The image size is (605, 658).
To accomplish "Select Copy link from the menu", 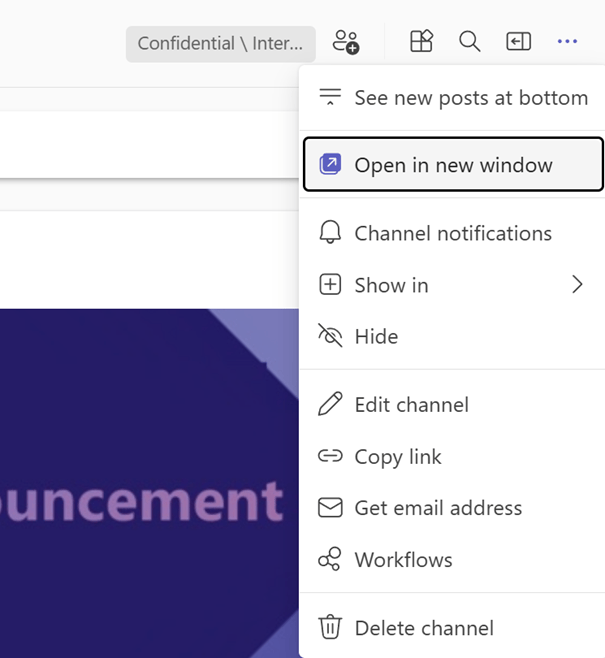I will tap(397, 457).
